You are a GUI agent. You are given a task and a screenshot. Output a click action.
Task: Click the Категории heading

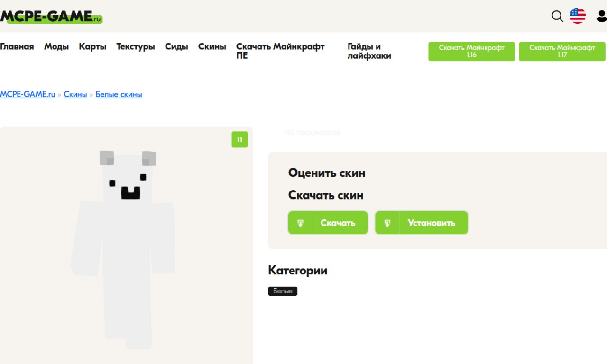click(x=297, y=271)
